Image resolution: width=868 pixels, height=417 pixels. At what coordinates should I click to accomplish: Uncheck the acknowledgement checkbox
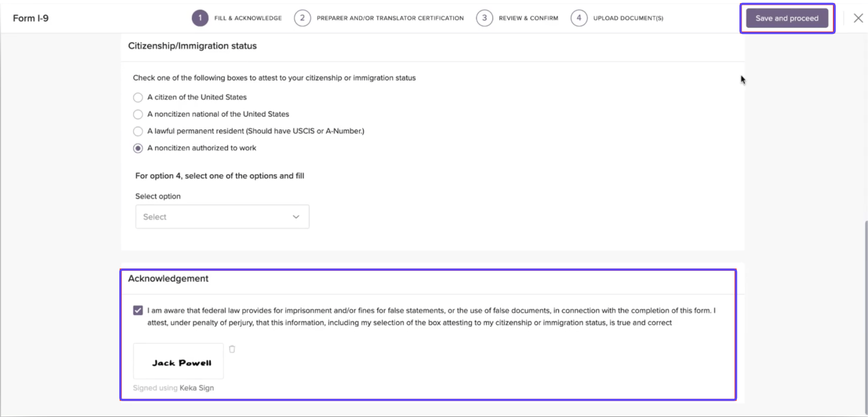click(x=138, y=311)
